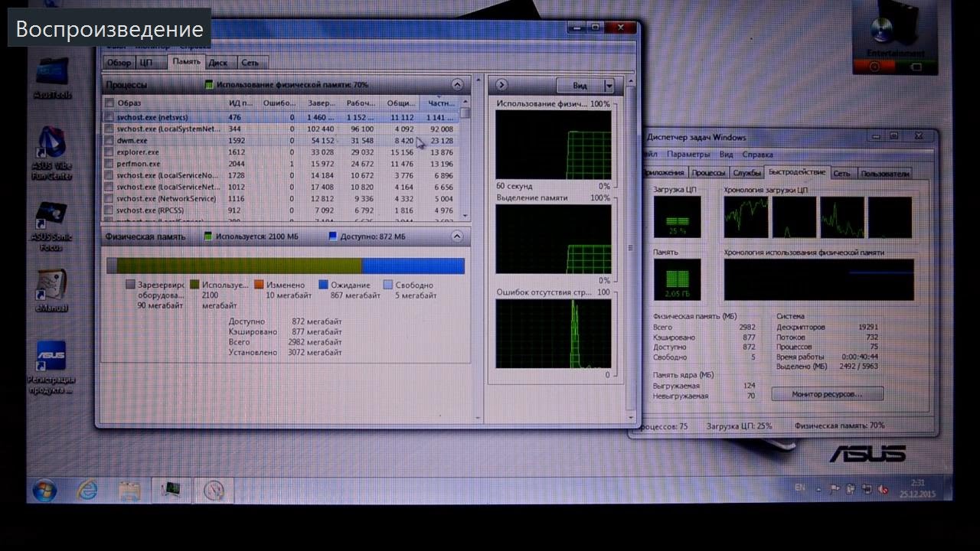Image resolution: width=980 pixels, height=551 pixels.
Task: Click the Вид button in Resource Monitor graph pane
Action: pyautogui.click(x=580, y=85)
